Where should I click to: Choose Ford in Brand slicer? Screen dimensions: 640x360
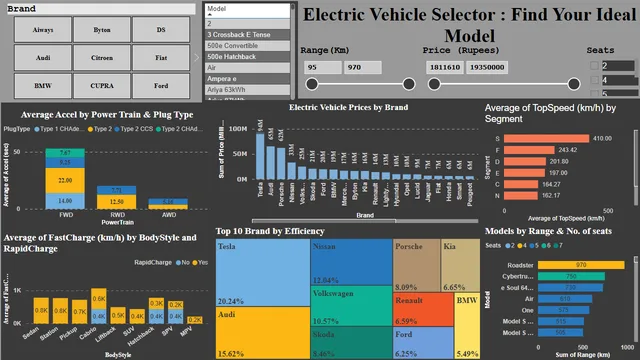coord(161,86)
